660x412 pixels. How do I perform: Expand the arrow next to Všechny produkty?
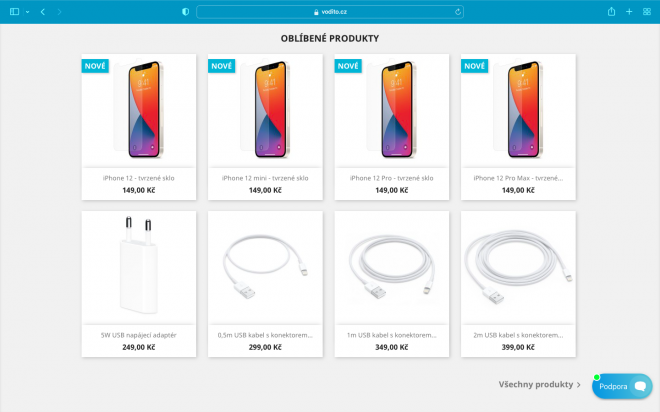click(579, 385)
